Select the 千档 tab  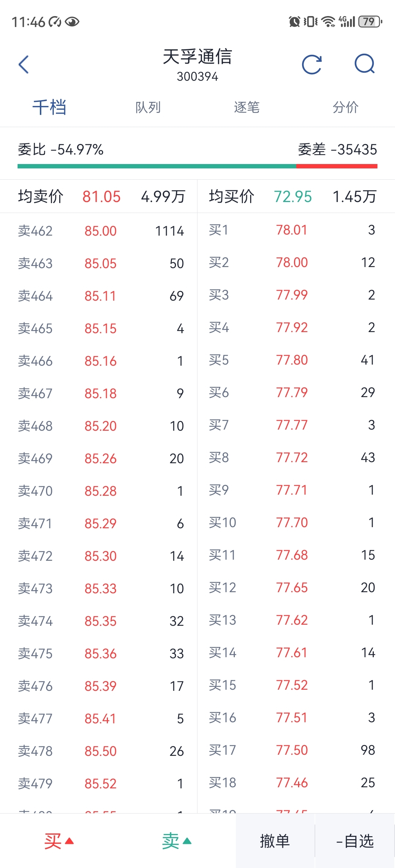49,107
